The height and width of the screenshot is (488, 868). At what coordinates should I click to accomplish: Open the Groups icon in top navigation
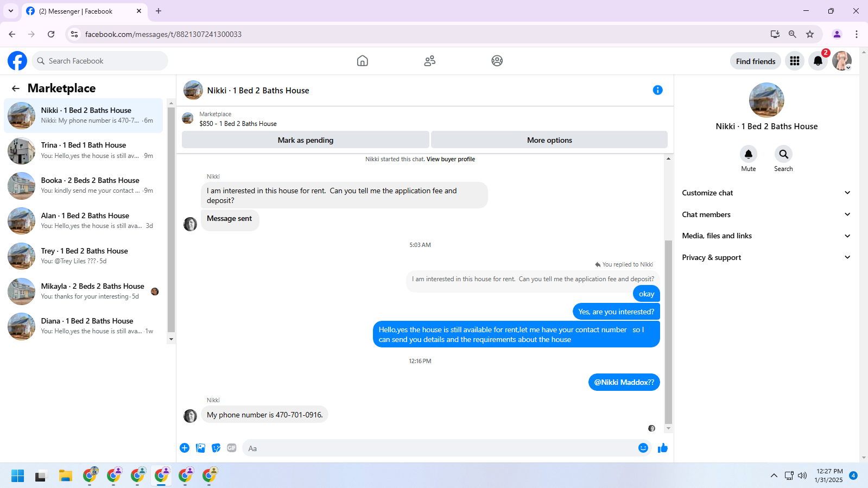(497, 61)
